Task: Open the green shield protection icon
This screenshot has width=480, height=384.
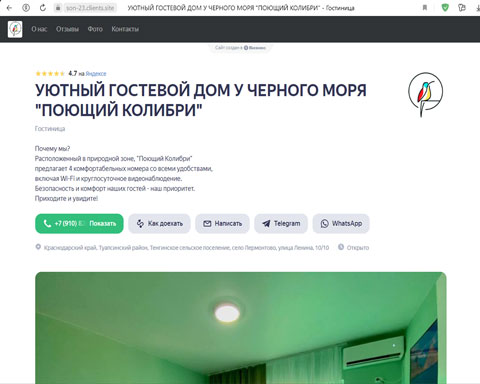Action: pyautogui.click(x=445, y=8)
